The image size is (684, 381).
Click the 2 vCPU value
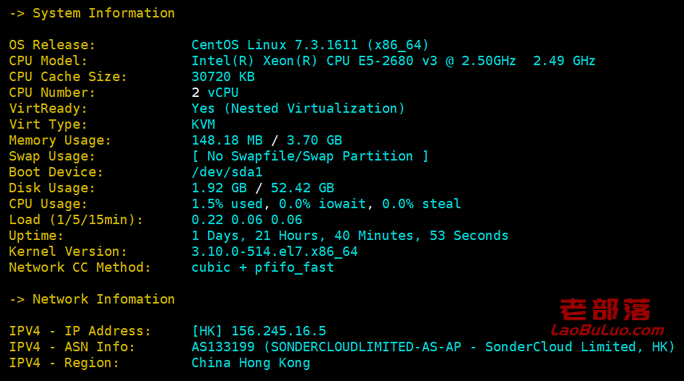coord(215,93)
